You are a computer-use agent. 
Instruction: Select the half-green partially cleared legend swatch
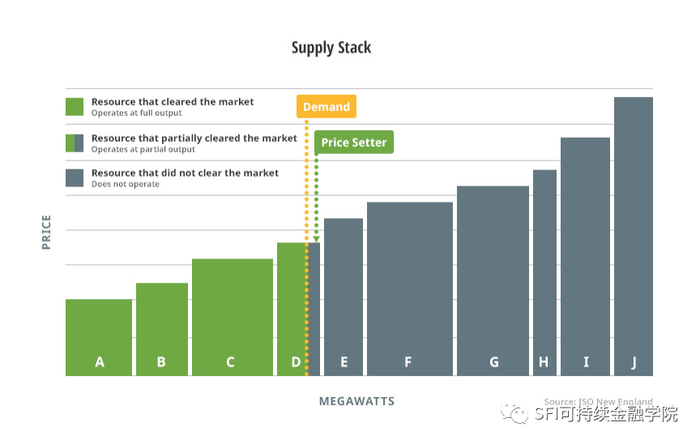(x=74, y=142)
